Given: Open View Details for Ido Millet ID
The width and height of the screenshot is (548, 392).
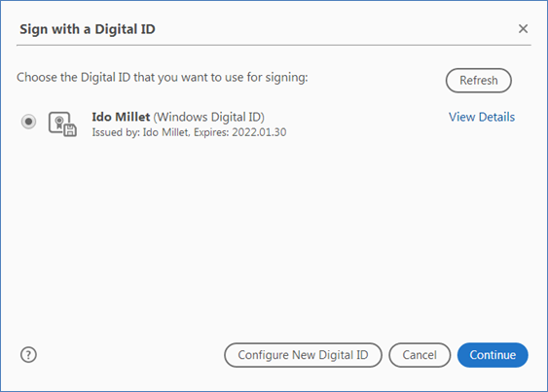Looking at the screenshot, I should tap(482, 117).
